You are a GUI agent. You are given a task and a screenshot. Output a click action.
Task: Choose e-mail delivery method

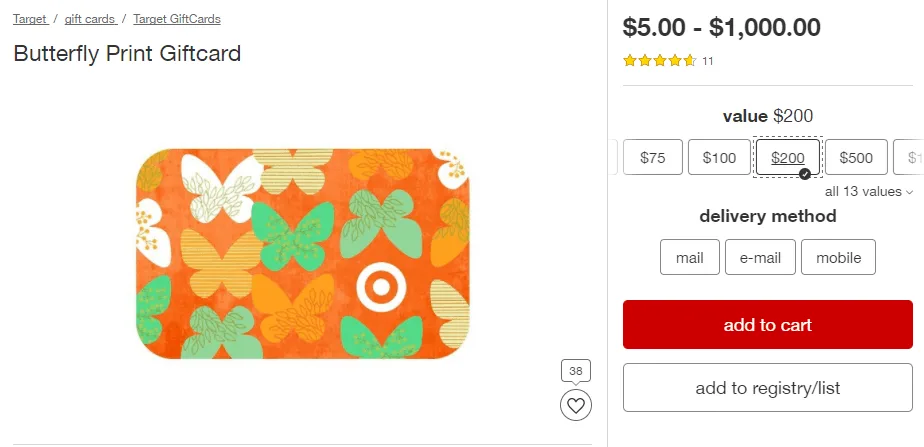760,257
